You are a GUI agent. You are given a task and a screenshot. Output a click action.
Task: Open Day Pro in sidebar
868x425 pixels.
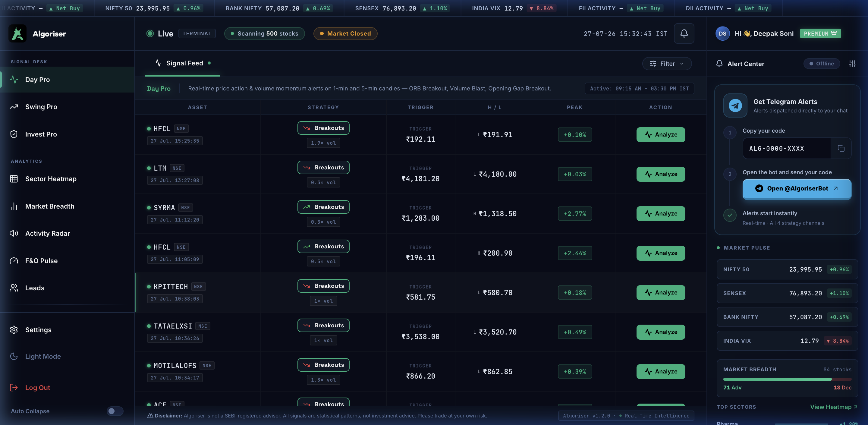coord(68,80)
